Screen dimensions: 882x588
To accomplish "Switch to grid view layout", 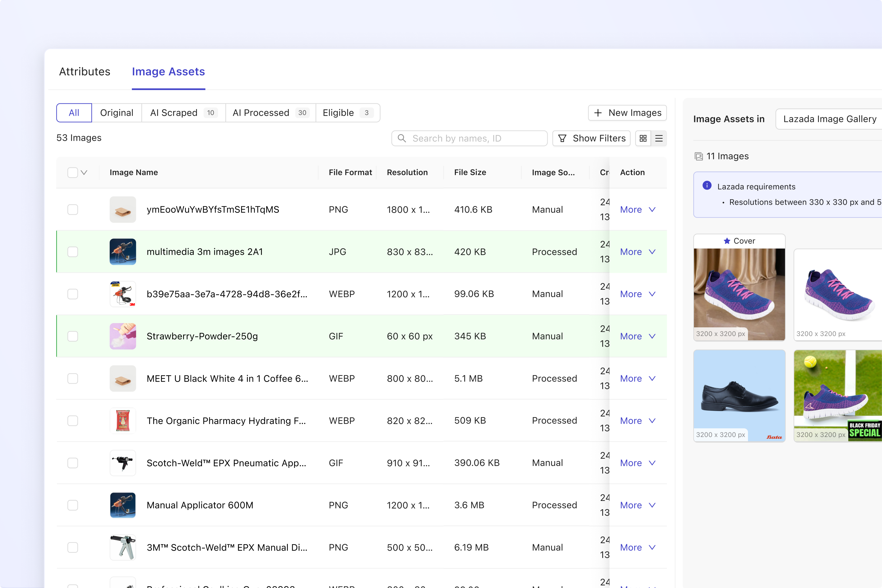I will [643, 138].
